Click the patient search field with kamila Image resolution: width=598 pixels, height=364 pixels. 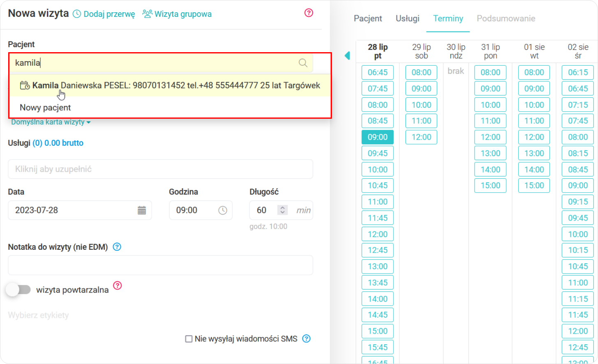160,63
